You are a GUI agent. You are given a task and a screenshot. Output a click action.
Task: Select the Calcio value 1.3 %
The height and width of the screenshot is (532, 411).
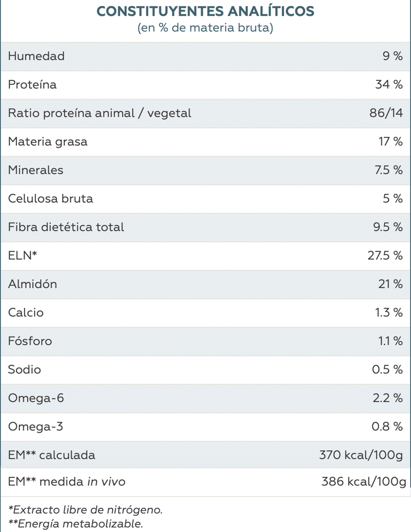389,313
